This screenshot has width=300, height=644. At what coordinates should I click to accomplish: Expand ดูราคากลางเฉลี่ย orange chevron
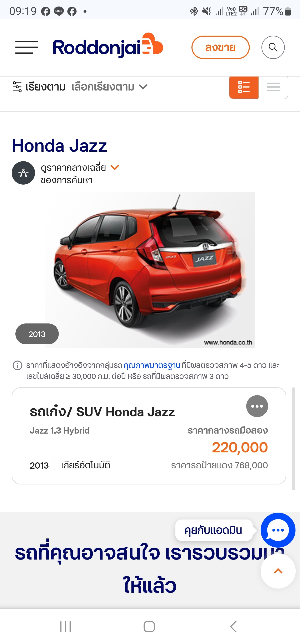click(115, 167)
